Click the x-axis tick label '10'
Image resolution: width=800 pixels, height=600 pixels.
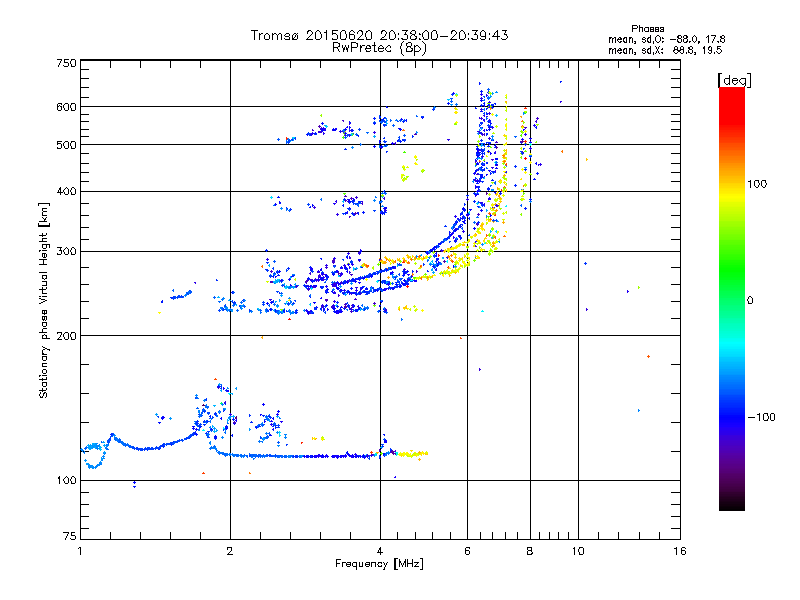(578, 551)
